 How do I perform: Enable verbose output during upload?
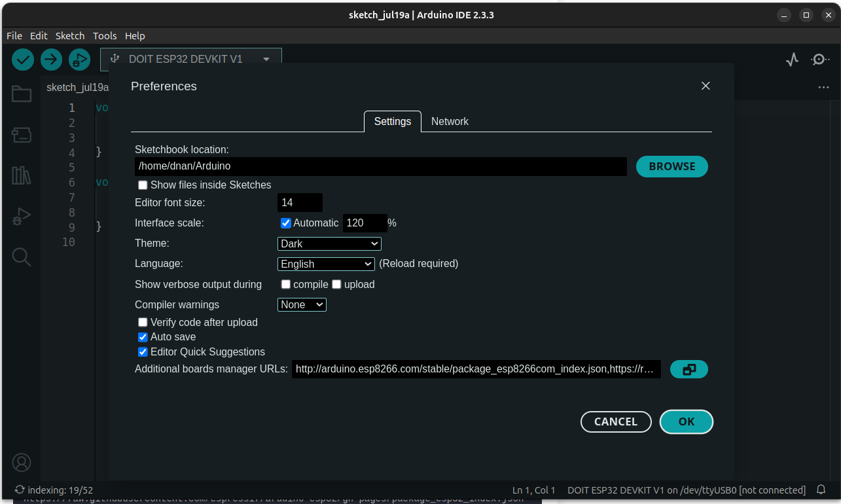click(x=336, y=284)
